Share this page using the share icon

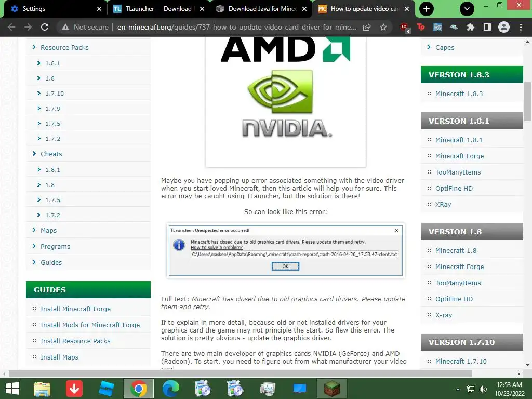pyautogui.click(x=367, y=27)
